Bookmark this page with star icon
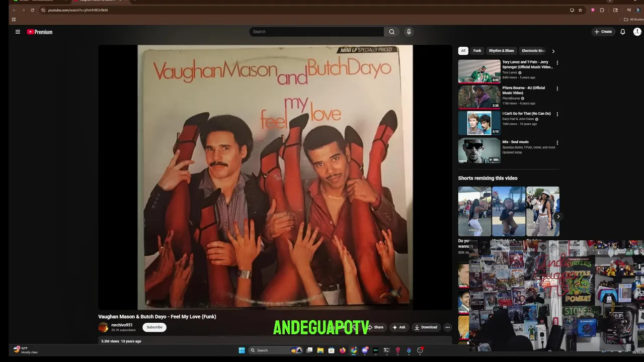 [580, 10]
